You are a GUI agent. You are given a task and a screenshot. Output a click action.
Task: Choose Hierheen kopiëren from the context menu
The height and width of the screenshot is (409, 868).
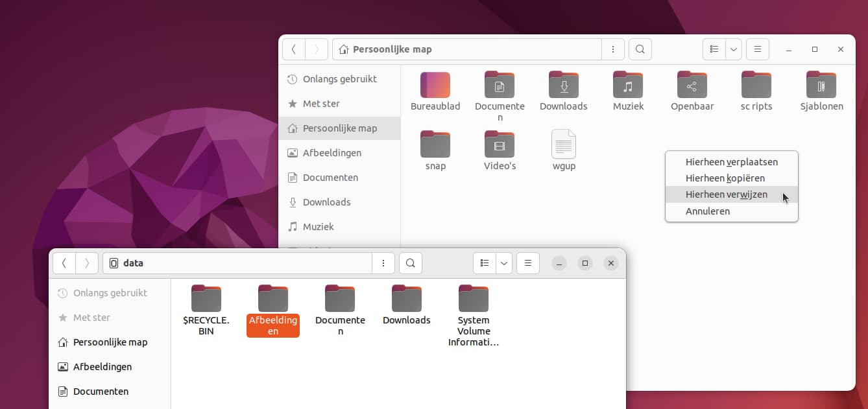[x=725, y=178]
